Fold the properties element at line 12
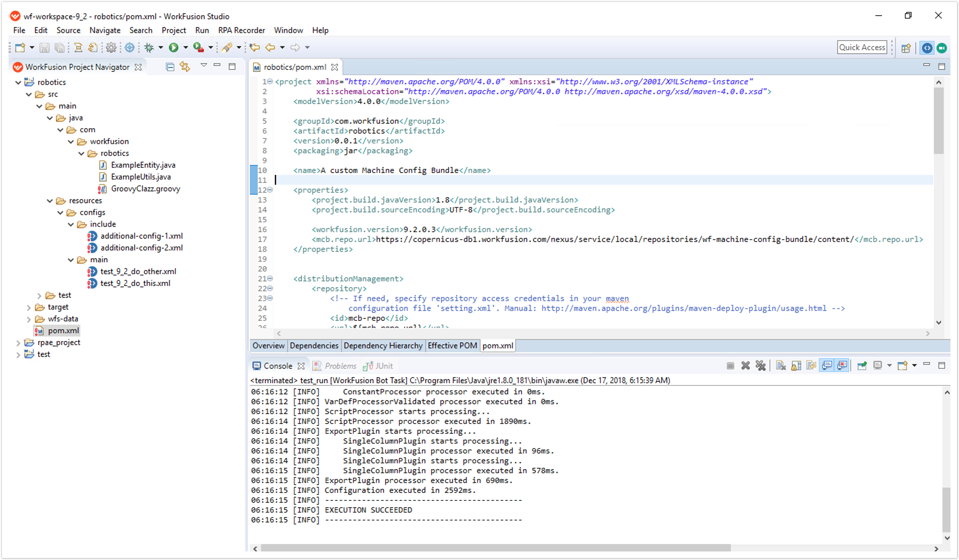The image size is (959, 560). [270, 190]
